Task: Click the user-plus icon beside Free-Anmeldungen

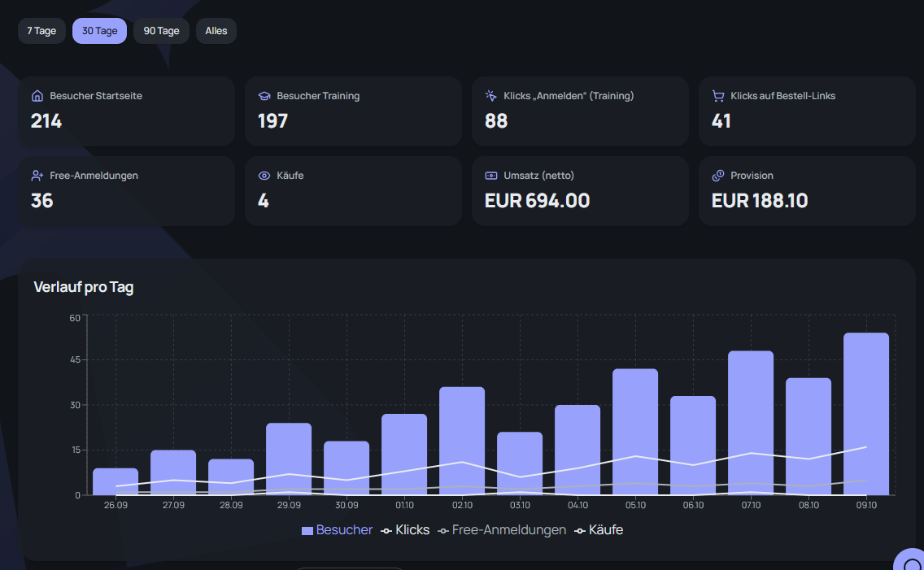Action: (37, 176)
